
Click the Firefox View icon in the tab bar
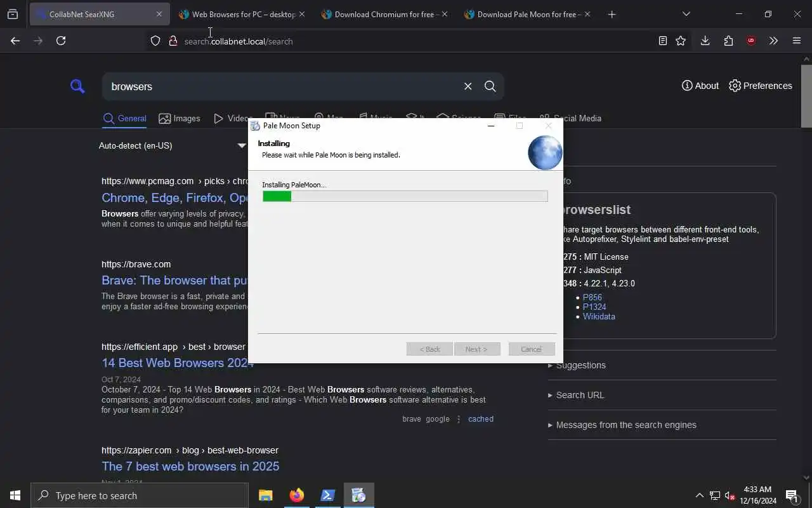(13, 14)
